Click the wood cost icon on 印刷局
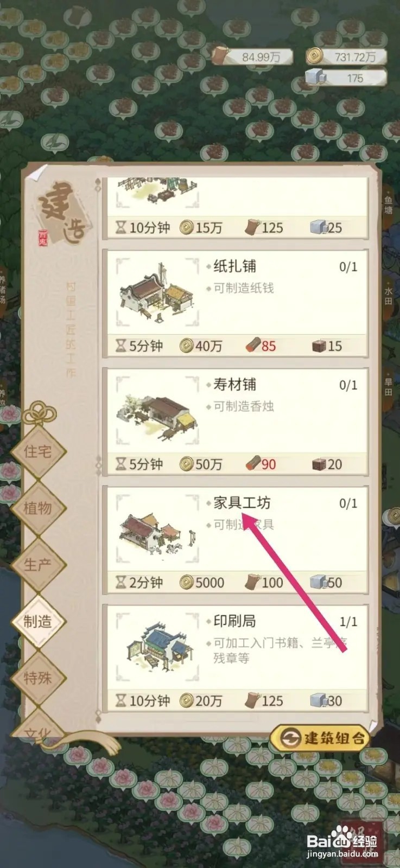 click(252, 700)
